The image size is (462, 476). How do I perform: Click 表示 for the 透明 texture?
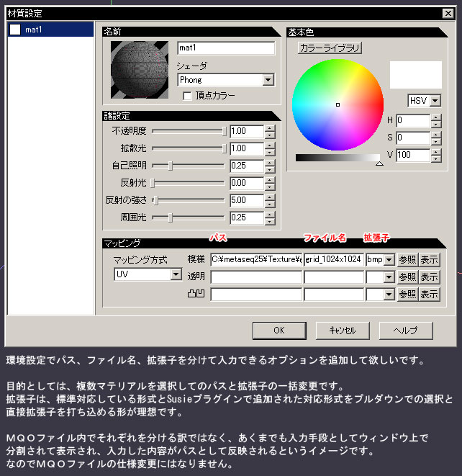(x=429, y=277)
